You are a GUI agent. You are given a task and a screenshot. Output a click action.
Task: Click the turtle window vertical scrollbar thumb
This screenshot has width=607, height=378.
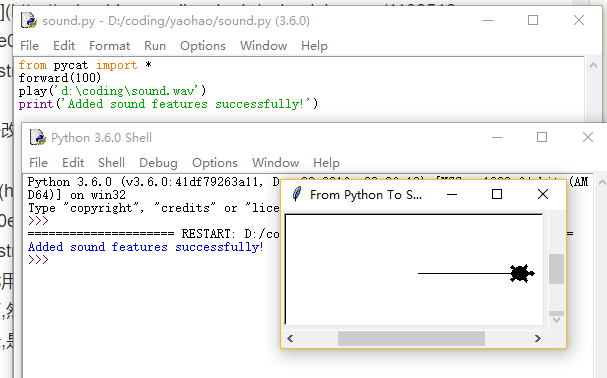(556, 269)
